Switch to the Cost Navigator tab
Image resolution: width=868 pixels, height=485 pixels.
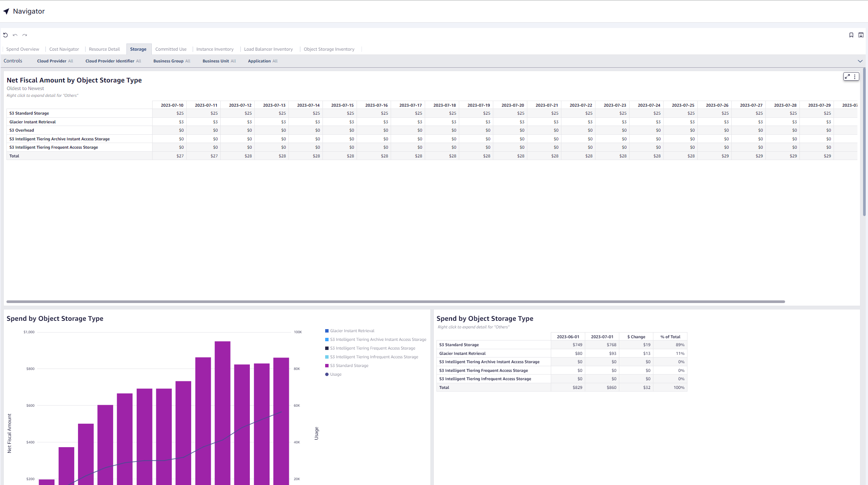[64, 49]
